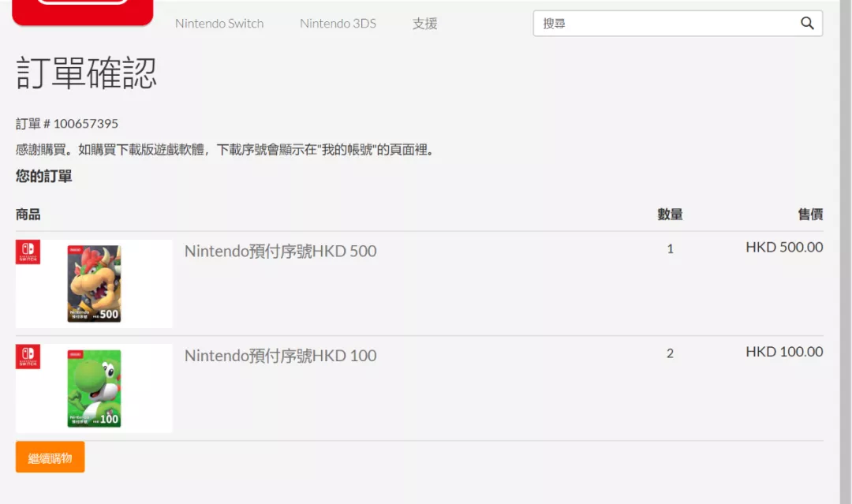
Task: Click the page's vertical scrollbar
Action: (845, 252)
